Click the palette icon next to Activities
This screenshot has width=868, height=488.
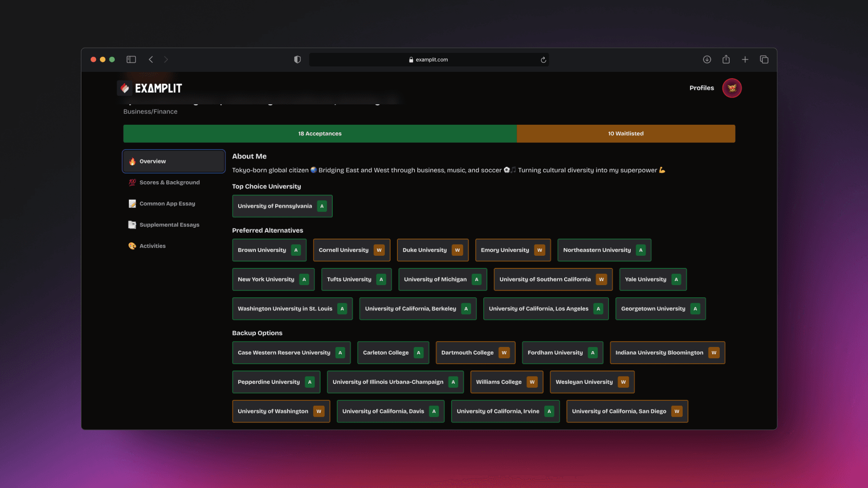132,246
